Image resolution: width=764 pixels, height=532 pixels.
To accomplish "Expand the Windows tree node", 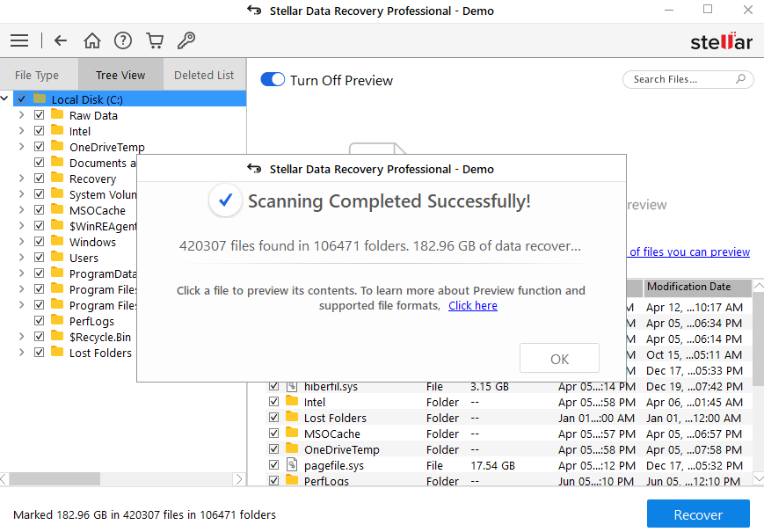I will [x=21, y=242].
